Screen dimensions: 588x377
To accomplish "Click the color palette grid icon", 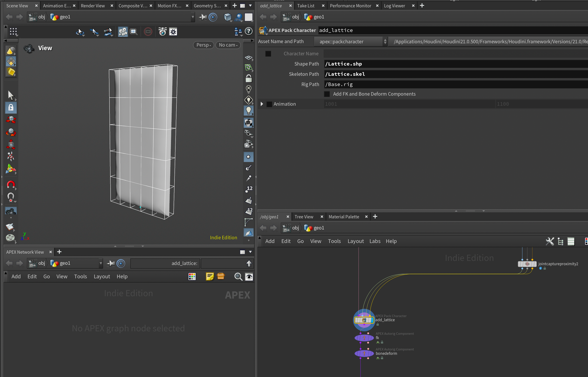I will pyautogui.click(x=192, y=277).
